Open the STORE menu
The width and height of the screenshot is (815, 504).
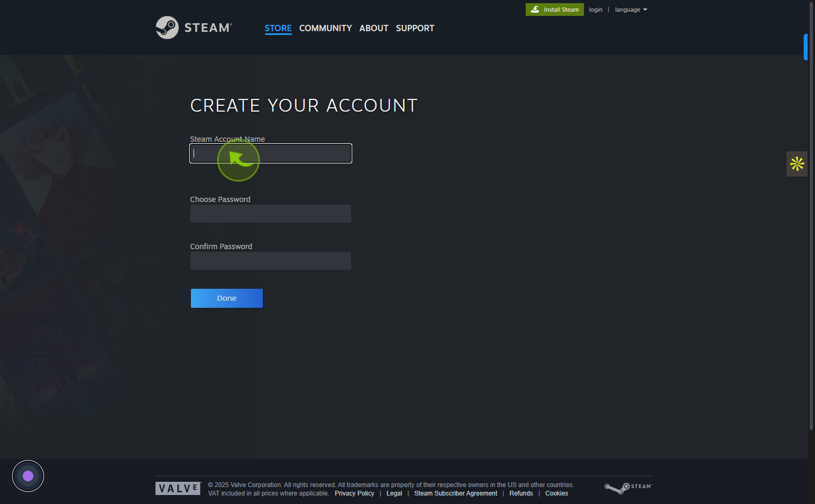[x=278, y=28]
